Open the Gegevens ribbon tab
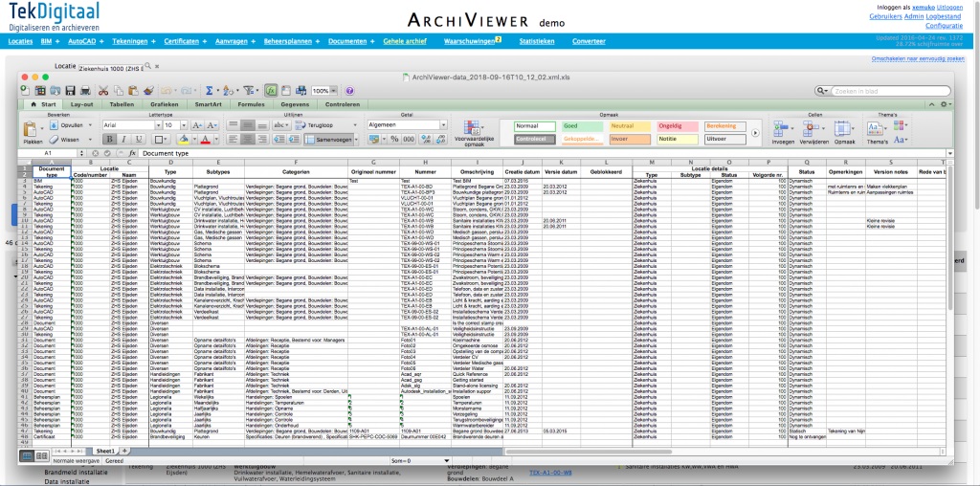The width and height of the screenshot is (980, 486). click(295, 104)
